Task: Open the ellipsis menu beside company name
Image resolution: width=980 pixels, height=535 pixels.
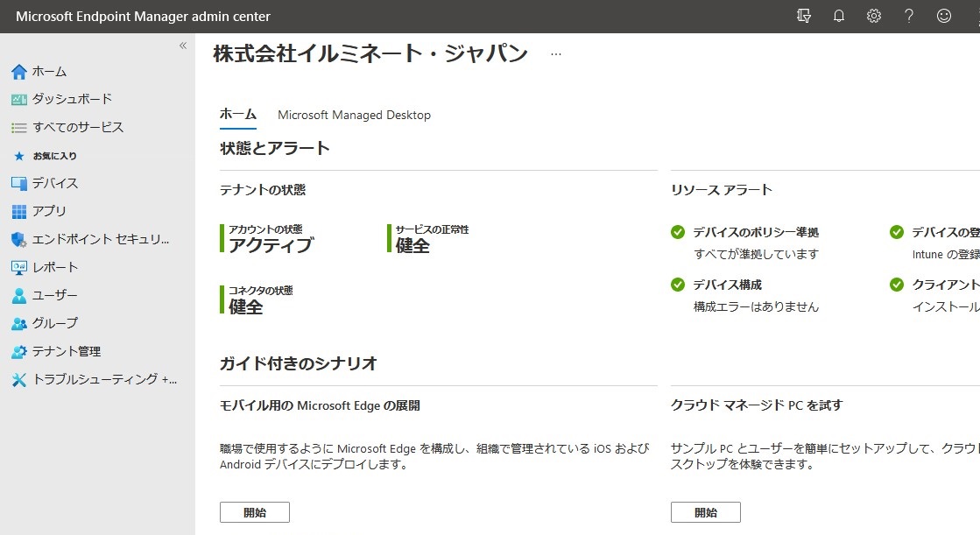Action: coord(555,54)
